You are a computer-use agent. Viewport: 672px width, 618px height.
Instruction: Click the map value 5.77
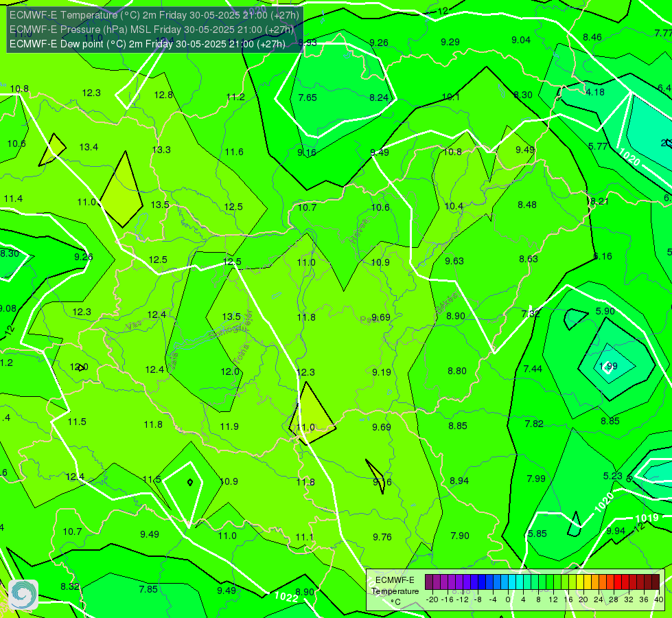(x=598, y=146)
